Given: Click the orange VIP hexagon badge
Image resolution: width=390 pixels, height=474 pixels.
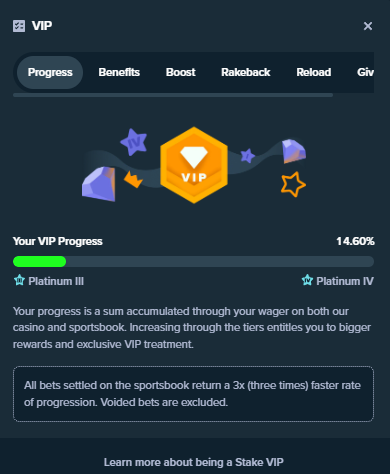Looking at the screenshot, I should [194, 165].
